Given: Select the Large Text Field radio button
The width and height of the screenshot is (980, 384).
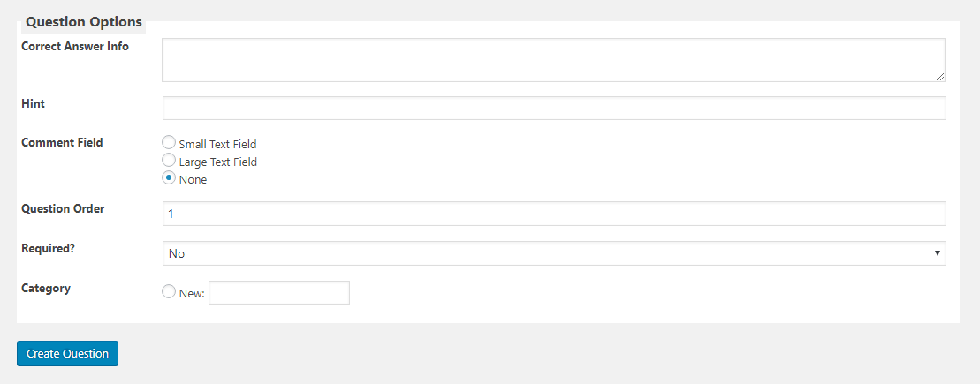Looking at the screenshot, I should [168, 161].
